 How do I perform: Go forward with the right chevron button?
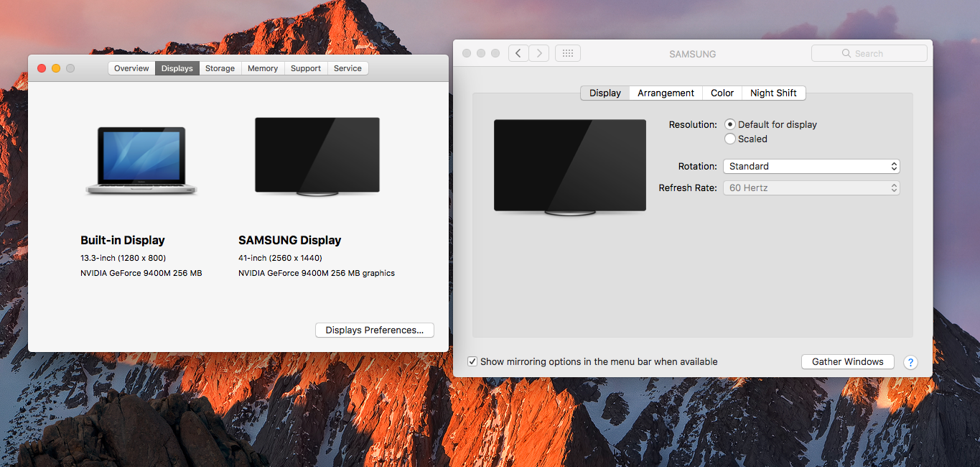click(x=539, y=53)
